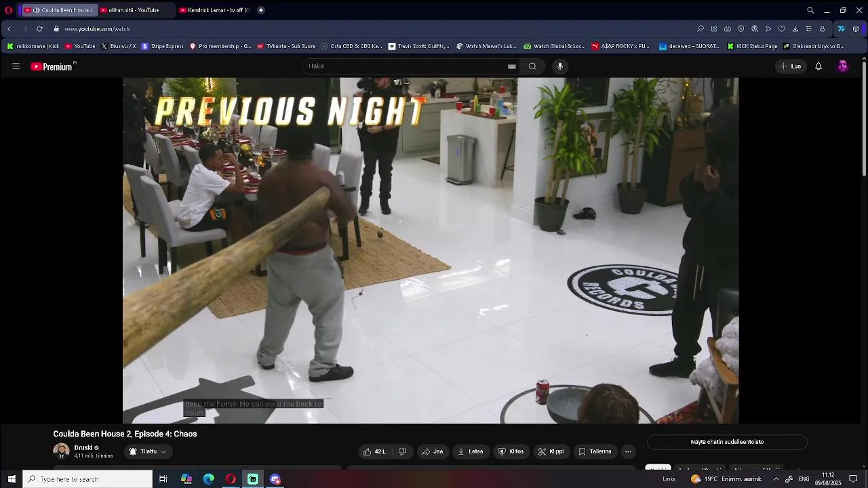Screen dimensions: 868x488
Task: Open the Etusivu / X bookmark
Action: 119,47
